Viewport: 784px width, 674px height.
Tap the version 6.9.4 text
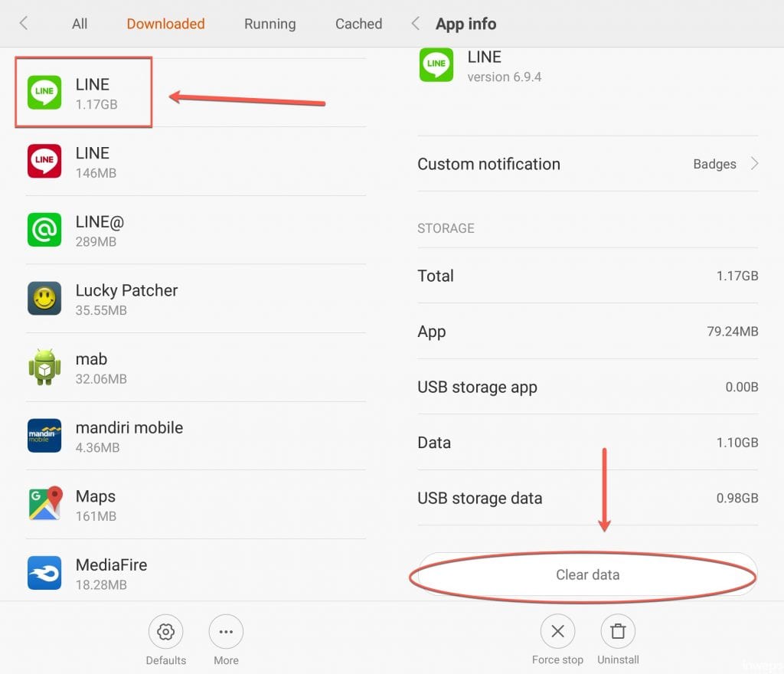(x=504, y=77)
